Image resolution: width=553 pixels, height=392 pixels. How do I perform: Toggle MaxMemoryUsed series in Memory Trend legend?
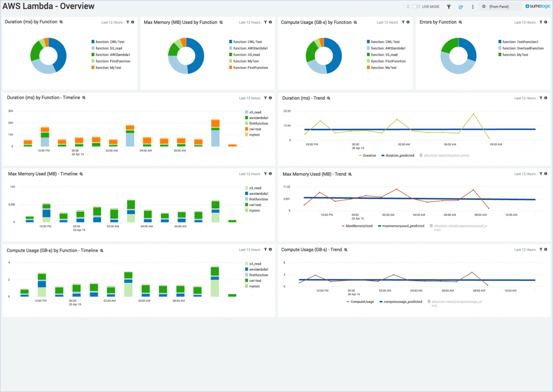(357, 226)
